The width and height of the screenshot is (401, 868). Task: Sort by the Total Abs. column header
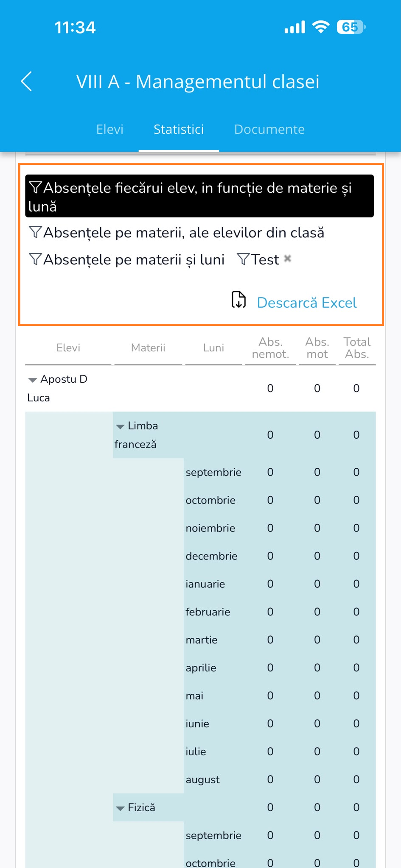(357, 348)
